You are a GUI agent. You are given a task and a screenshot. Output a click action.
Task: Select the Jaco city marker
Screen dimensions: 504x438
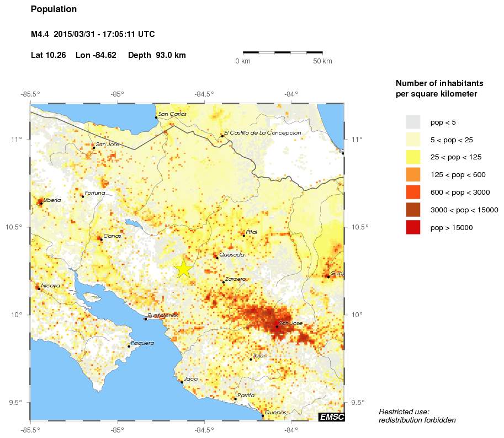pos(183,382)
